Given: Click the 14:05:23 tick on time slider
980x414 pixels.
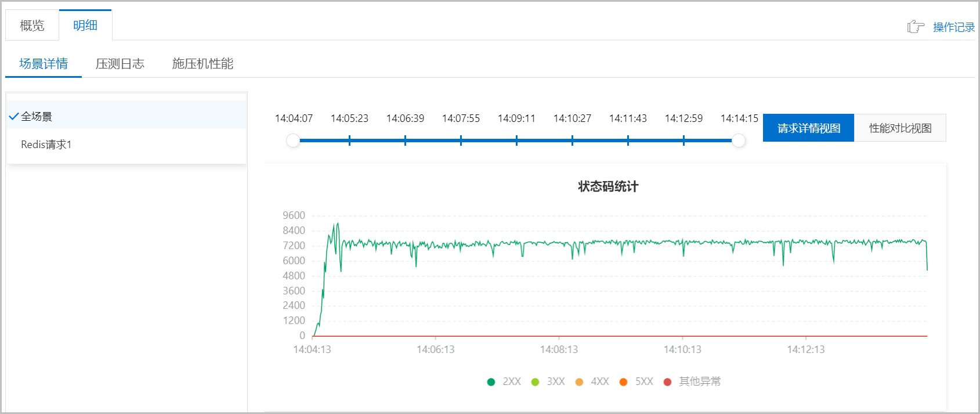Looking at the screenshot, I should (x=349, y=141).
